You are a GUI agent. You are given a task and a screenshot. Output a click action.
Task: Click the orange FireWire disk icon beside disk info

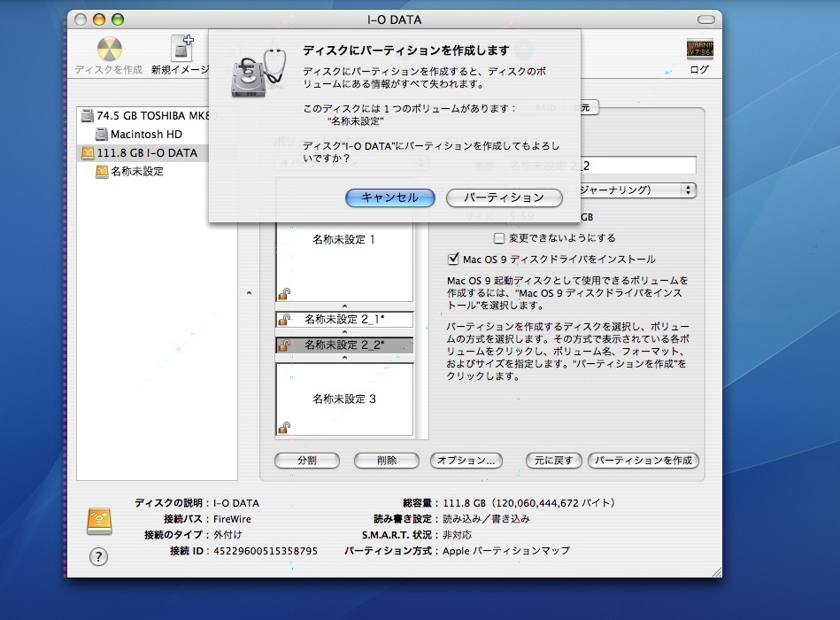[x=99, y=522]
